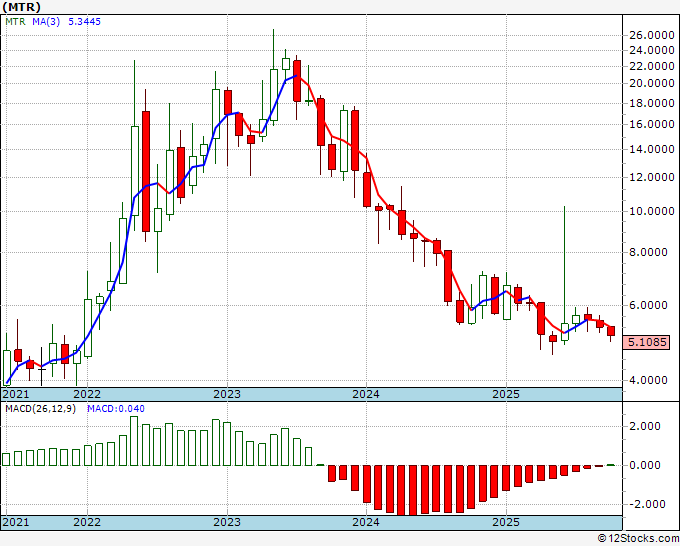Image resolution: width=680 pixels, height=546 pixels.
Task: Click the 2021 label on price chart axis
Action: click(x=16, y=394)
